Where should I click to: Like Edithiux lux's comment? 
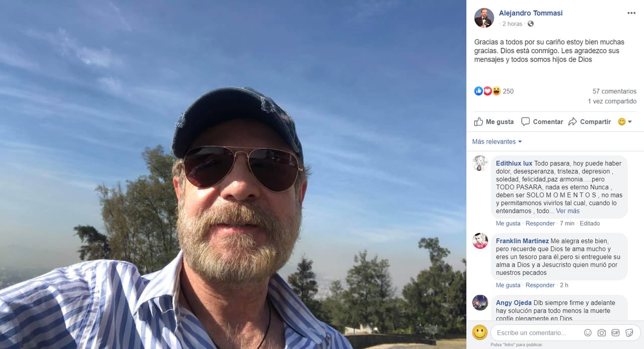pos(508,223)
